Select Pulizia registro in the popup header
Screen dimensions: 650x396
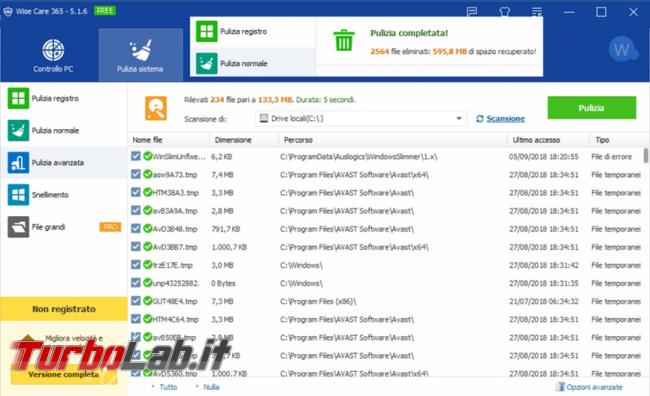(252, 32)
